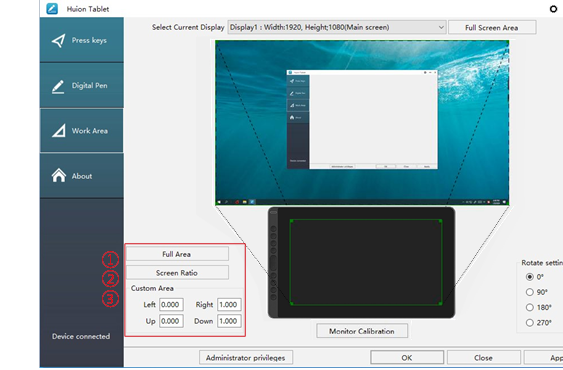The height and width of the screenshot is (370, 563).
Task: Select the 0° rotation option
Action: pos(530,277)
